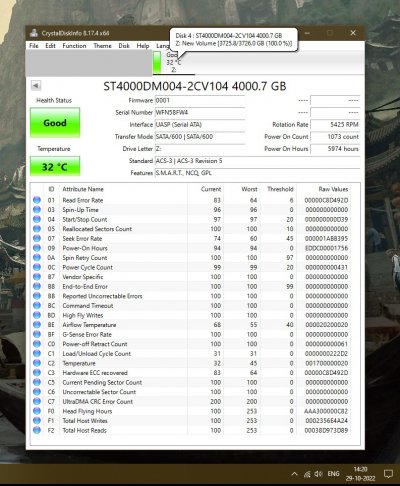The height and width of the screenshot is (486, 400).
Task: Click the Threshold column header
Action: pyautogui.click(x=280, y=189)
